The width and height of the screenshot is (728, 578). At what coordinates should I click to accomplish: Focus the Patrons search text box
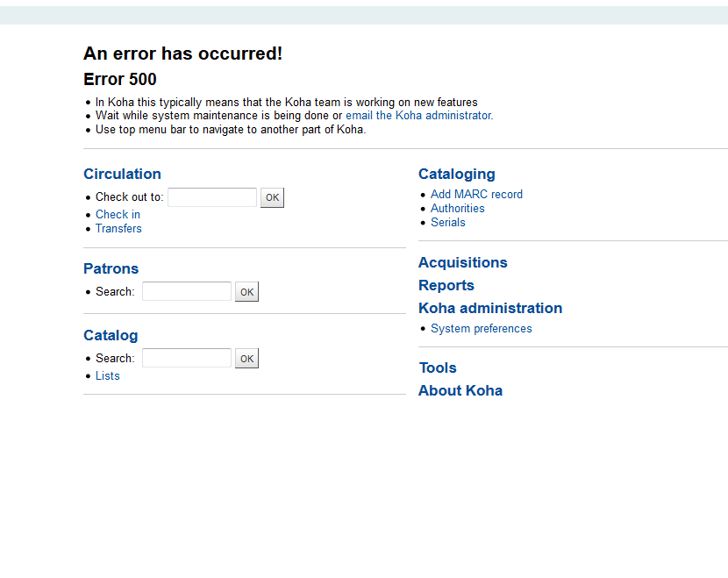coord(186,292)
